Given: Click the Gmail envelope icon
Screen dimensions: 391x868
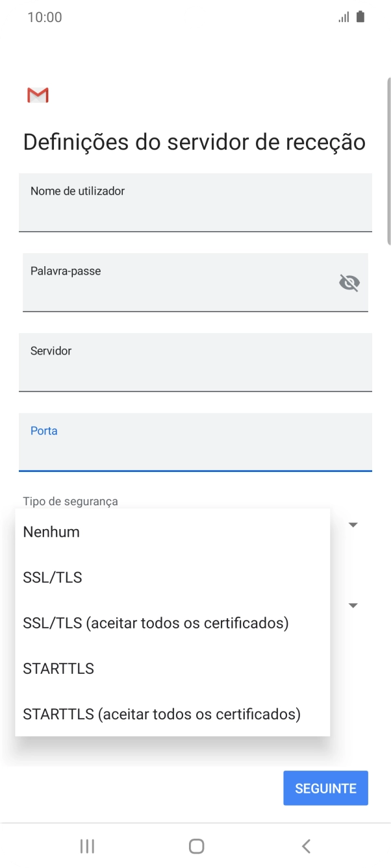Looking at the screenshot, I should coord(37,95).
